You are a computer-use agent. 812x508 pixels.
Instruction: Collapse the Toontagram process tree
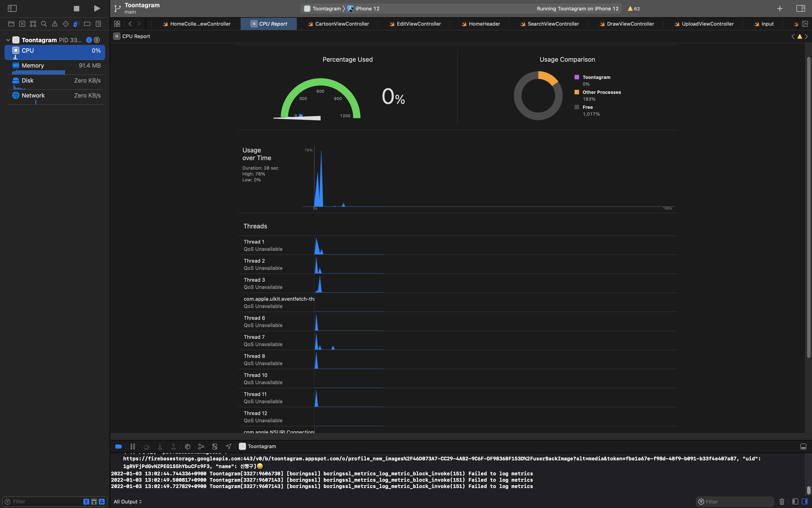click(8, 40)
